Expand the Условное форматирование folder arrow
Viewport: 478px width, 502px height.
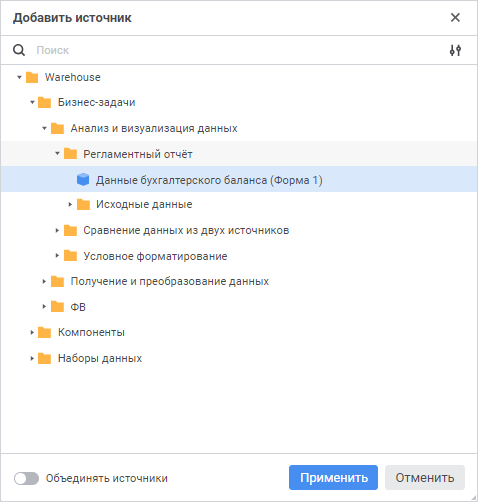[57, 256]
